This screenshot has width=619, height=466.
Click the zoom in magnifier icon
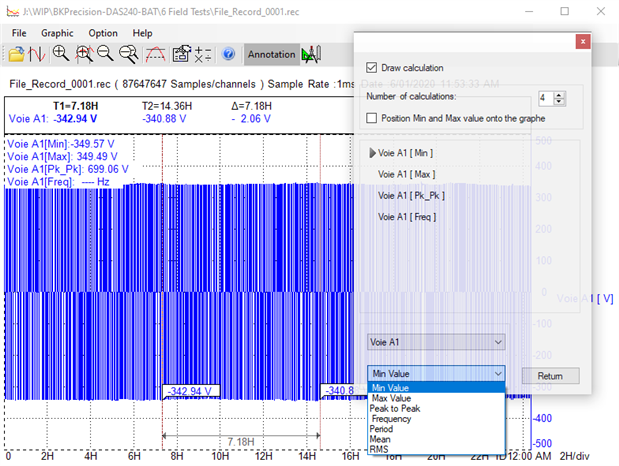coord(61,54)
